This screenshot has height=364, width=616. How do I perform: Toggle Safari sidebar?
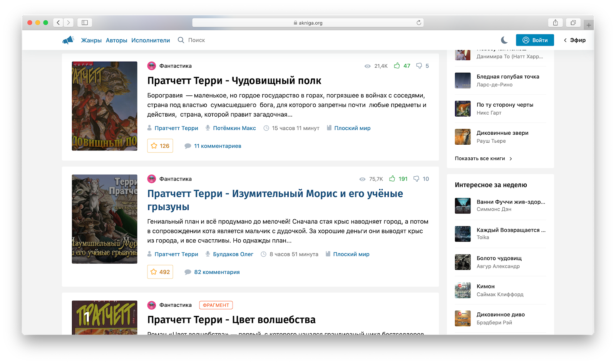pos(85,23)
